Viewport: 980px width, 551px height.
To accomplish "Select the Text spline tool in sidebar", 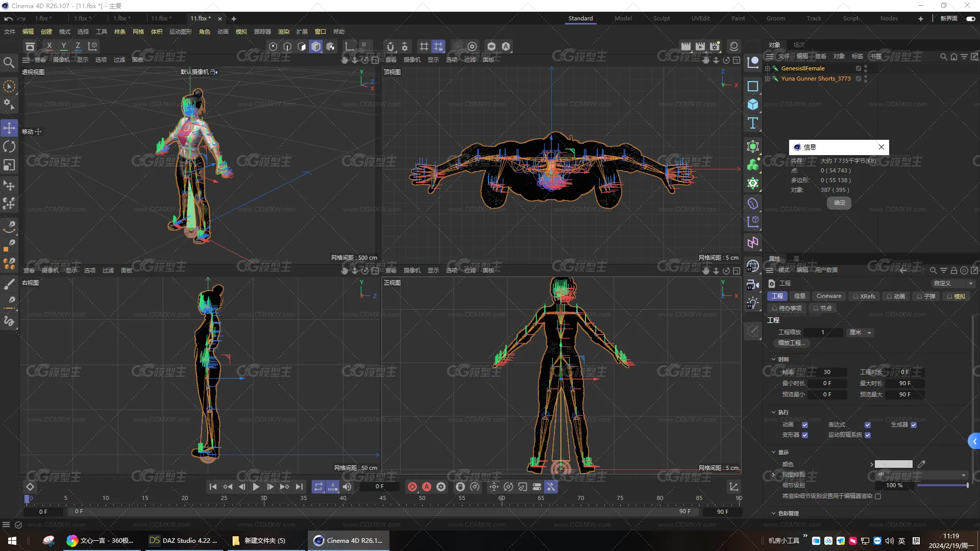I will [753, 123].
